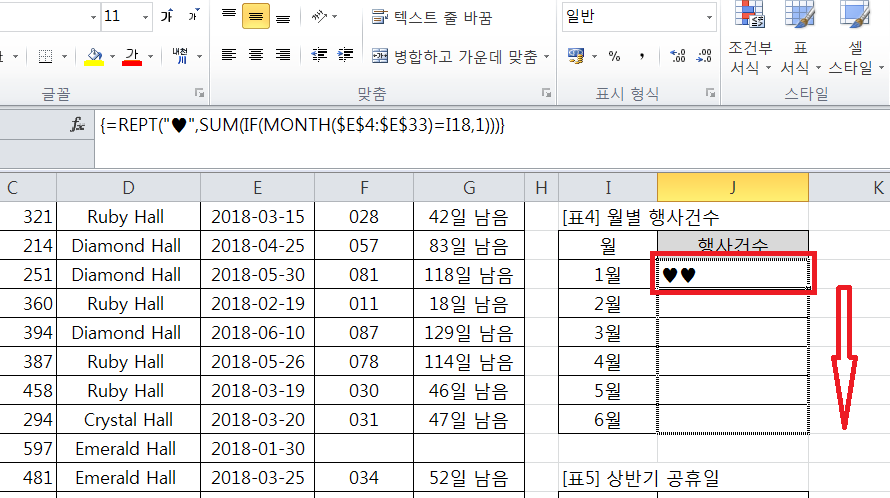Open the font size dropdown showing 11

(x=144, y=17)
